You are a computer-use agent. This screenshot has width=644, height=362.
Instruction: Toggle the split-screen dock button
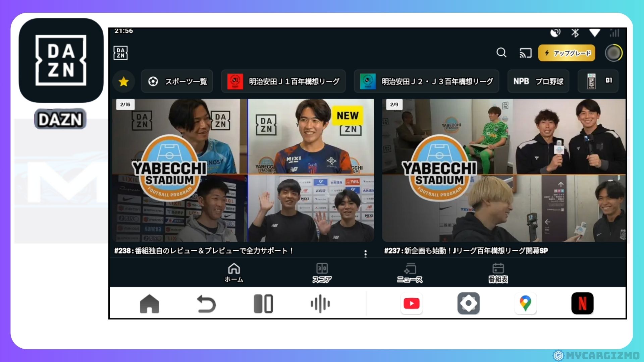tap(263, 304)
